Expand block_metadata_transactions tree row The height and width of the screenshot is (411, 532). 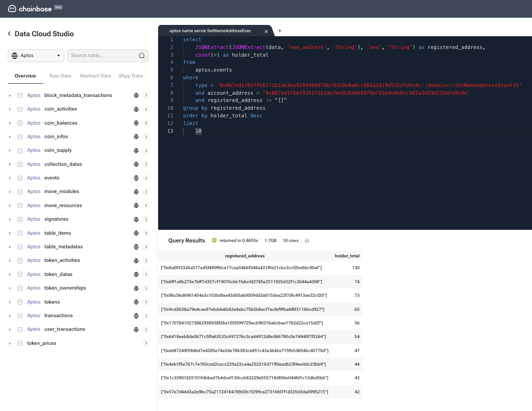click(10, 95)
